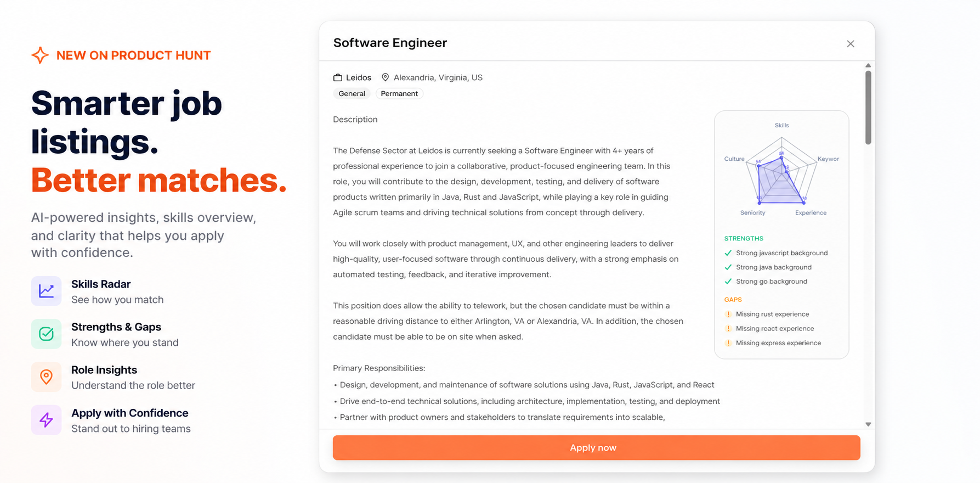Click Missing react experience gap entry
The image size is (980, 483).
pyautogui.click(x=775, y=328)
